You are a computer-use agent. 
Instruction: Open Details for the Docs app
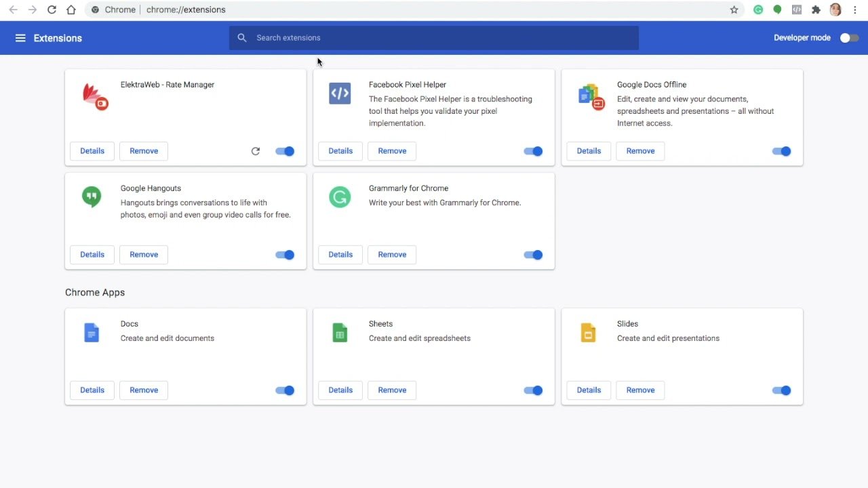coord(92,390)
